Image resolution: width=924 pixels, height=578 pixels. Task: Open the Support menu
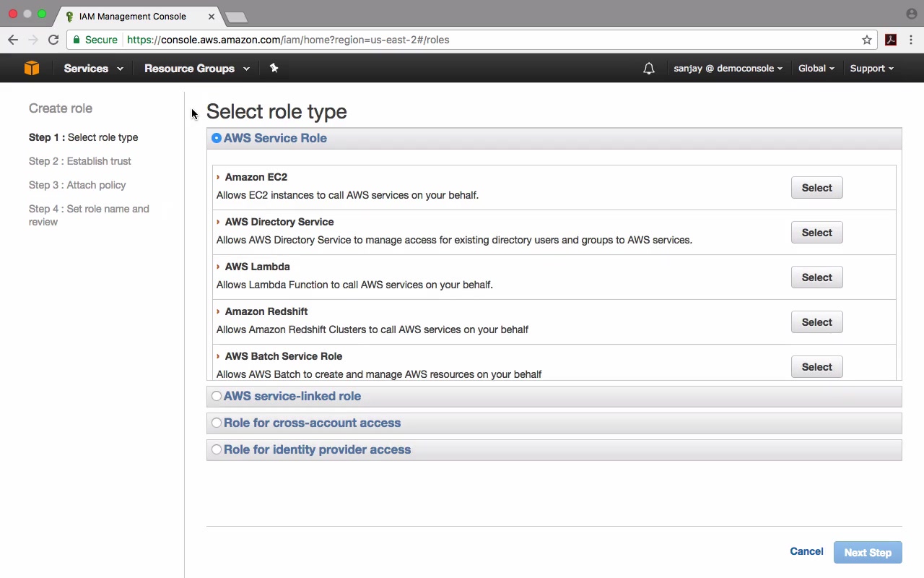[x=871, y=69]
